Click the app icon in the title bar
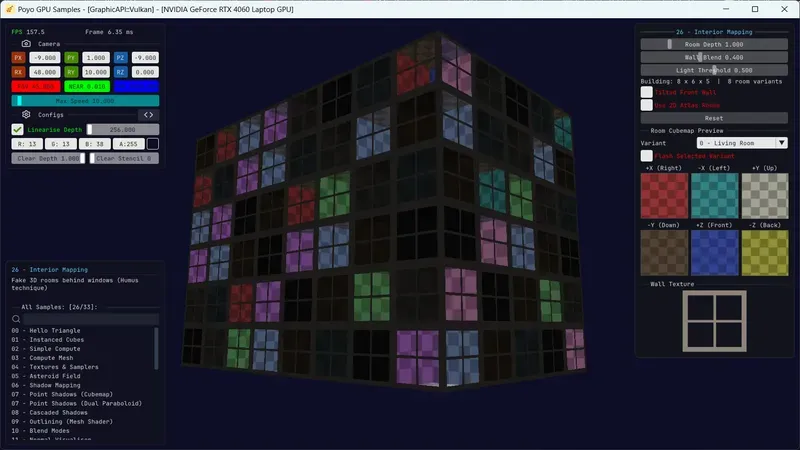This screenshot has height=450, width=800. click(9, 9)
